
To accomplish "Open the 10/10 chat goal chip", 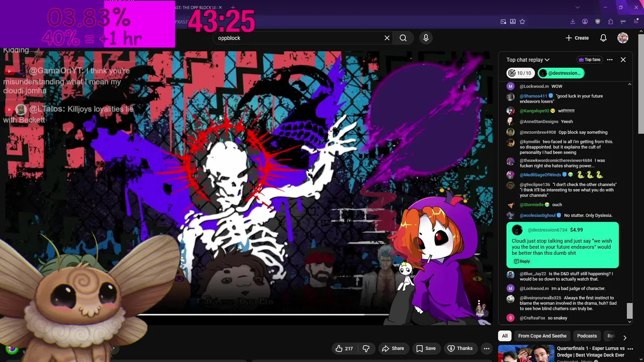I will click(520, 73).
